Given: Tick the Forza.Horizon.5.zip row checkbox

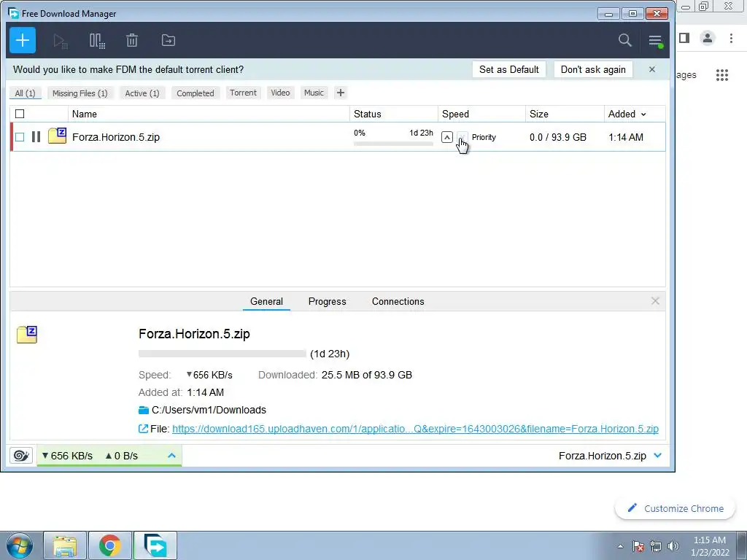Looking at the screenshot, I should tap(20, 137).
